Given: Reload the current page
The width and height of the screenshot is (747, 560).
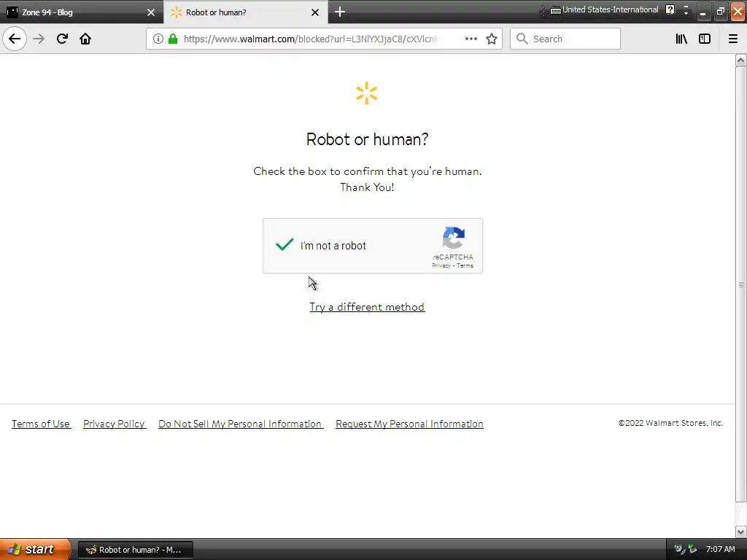Looking at the screenshot, I should (x=62, y=39).
